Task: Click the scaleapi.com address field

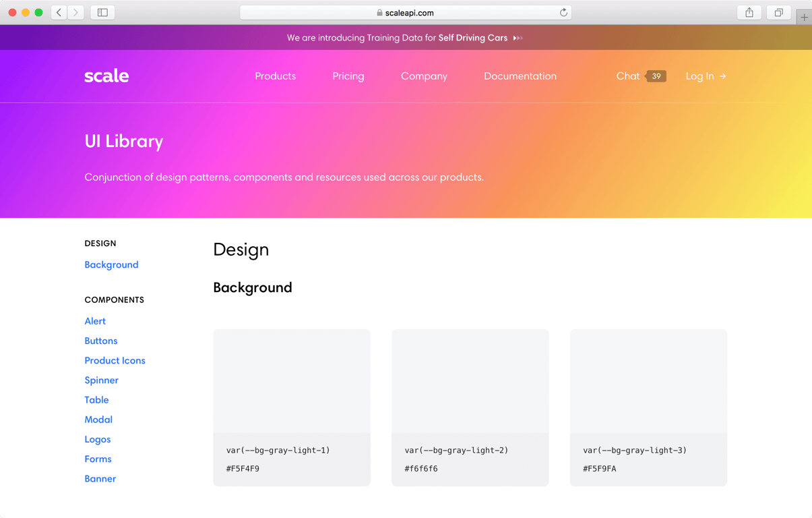Action: click(406, 12)
